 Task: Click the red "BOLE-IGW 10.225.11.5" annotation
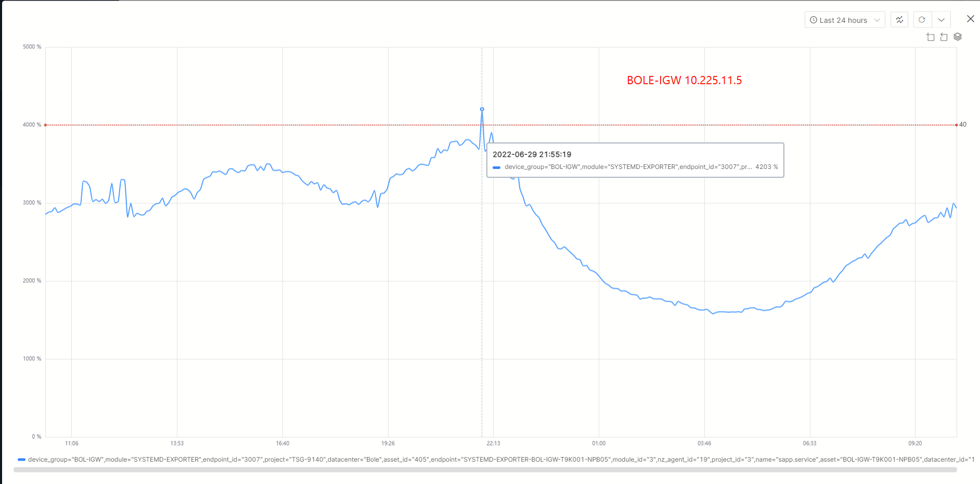click(x=684, y=80)
